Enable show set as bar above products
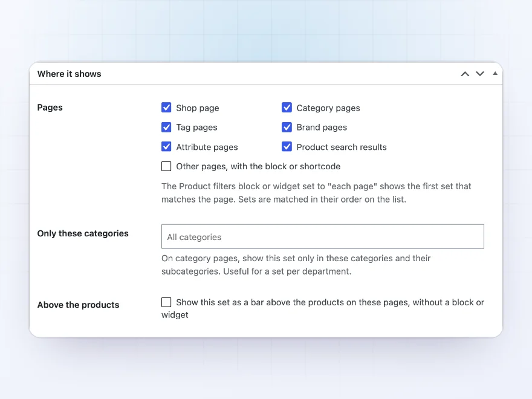The width and height of the screenshot is (532, 399). click(166, 302)
